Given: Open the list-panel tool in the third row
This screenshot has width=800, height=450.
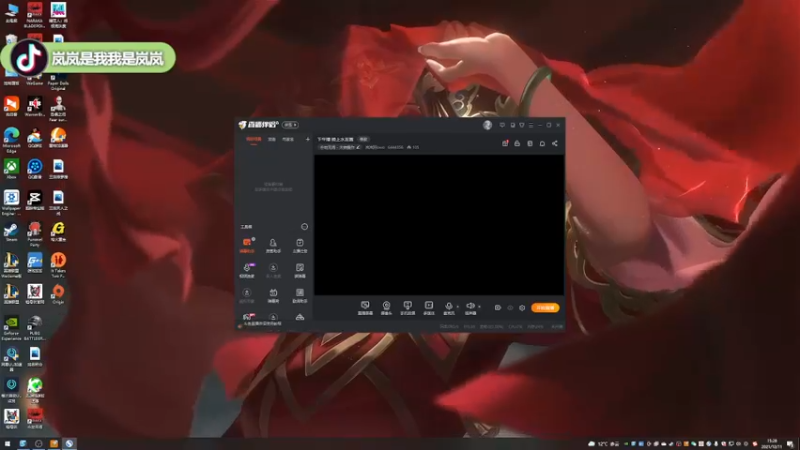Looking at the screenshot, I should pyautogui.click(x=299, y=295).
